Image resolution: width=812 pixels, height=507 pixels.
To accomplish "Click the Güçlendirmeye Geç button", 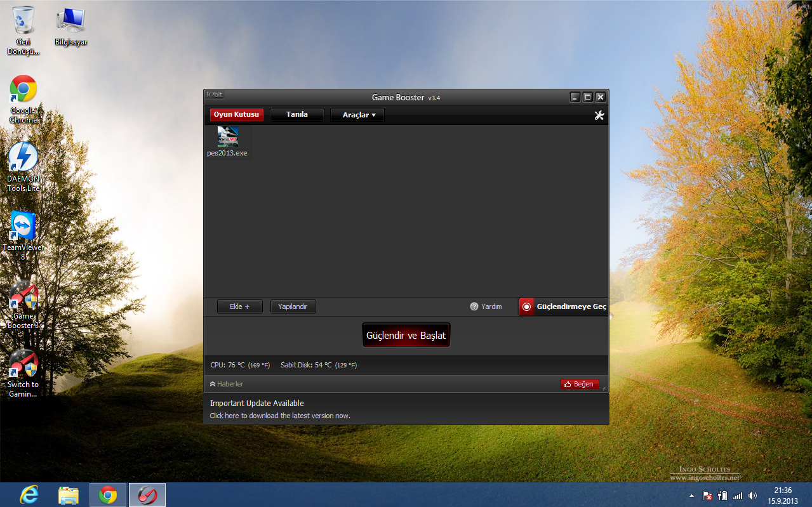I will coord(563,306).
